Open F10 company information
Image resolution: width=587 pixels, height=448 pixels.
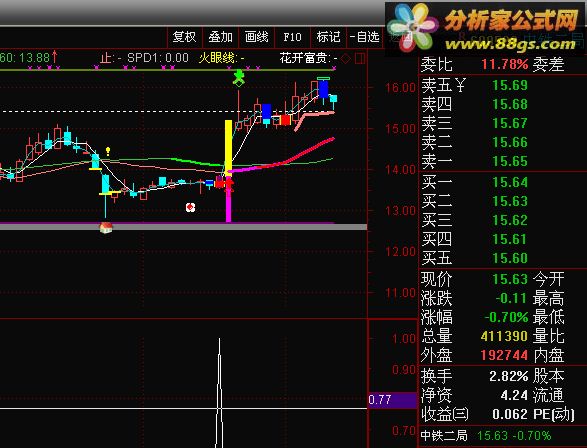point(292,37)
